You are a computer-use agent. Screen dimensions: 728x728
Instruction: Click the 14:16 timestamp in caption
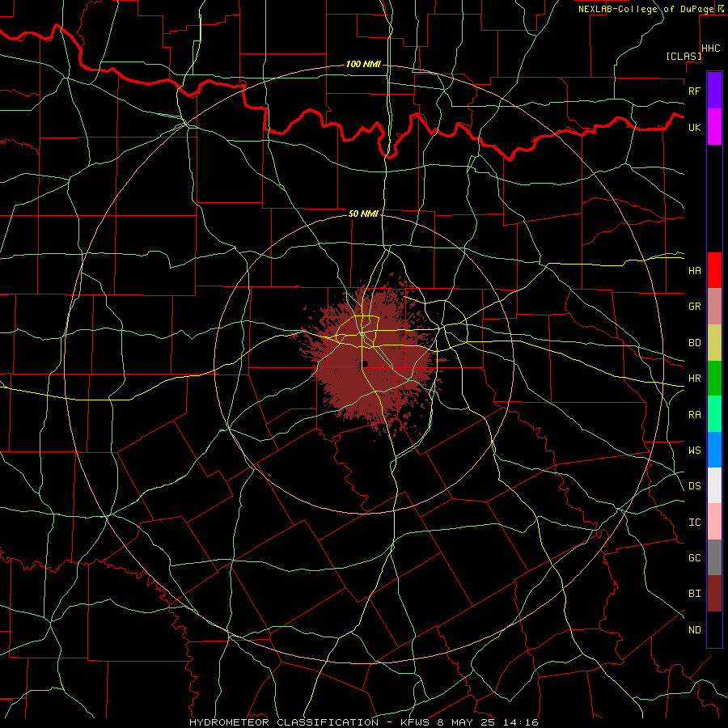click(523, 722)
